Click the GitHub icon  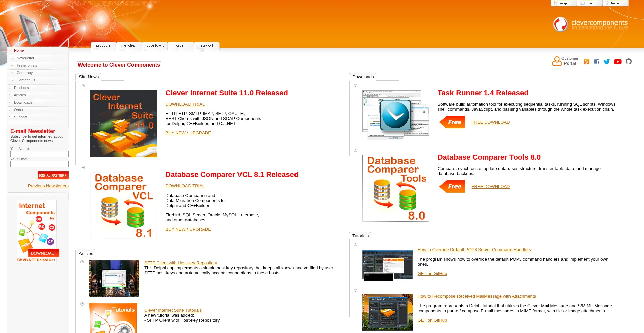click(x=628, y=61)
